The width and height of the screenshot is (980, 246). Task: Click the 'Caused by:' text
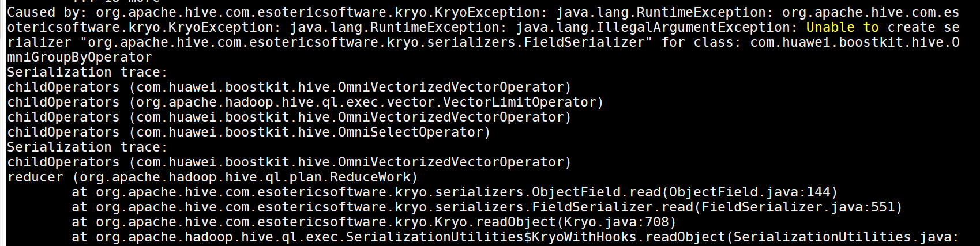click(47, 12)
